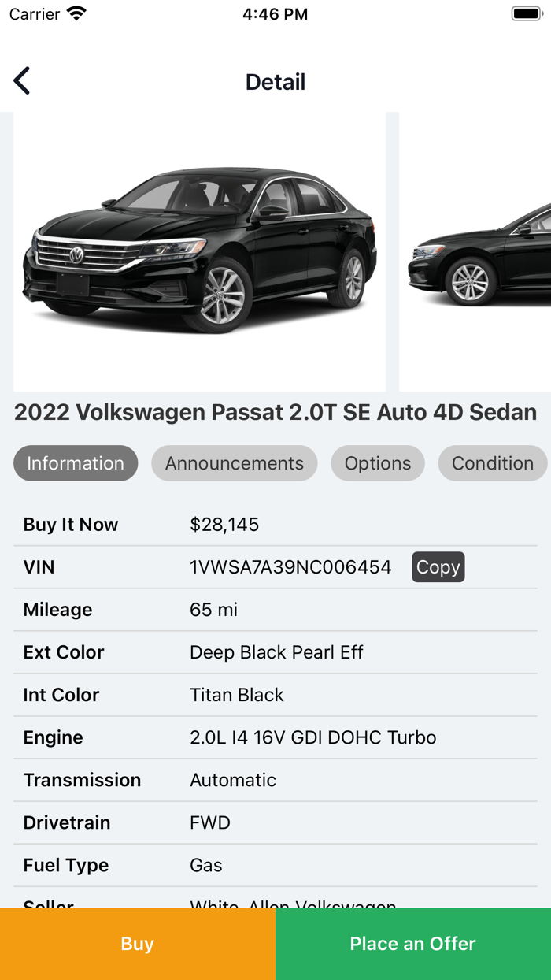Select the VIN number text
The image size is (551, 980).
[x=290, y=567]
